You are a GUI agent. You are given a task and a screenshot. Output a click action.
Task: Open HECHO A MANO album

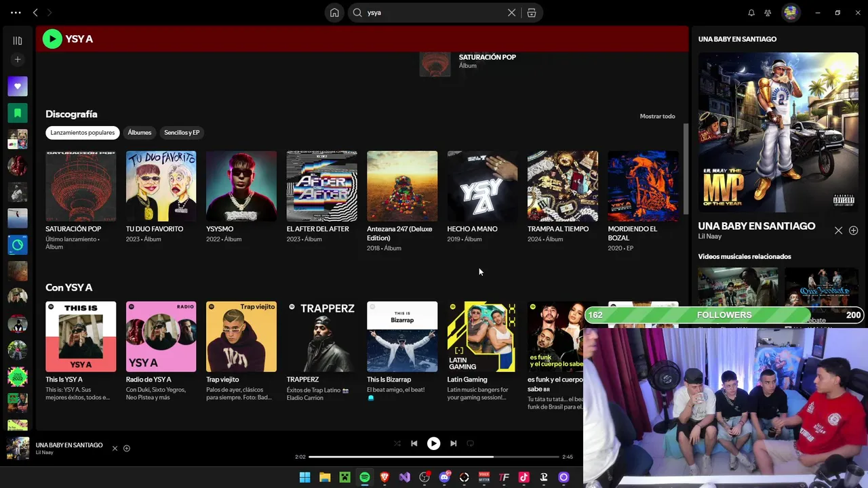click(x=482, y=186)
